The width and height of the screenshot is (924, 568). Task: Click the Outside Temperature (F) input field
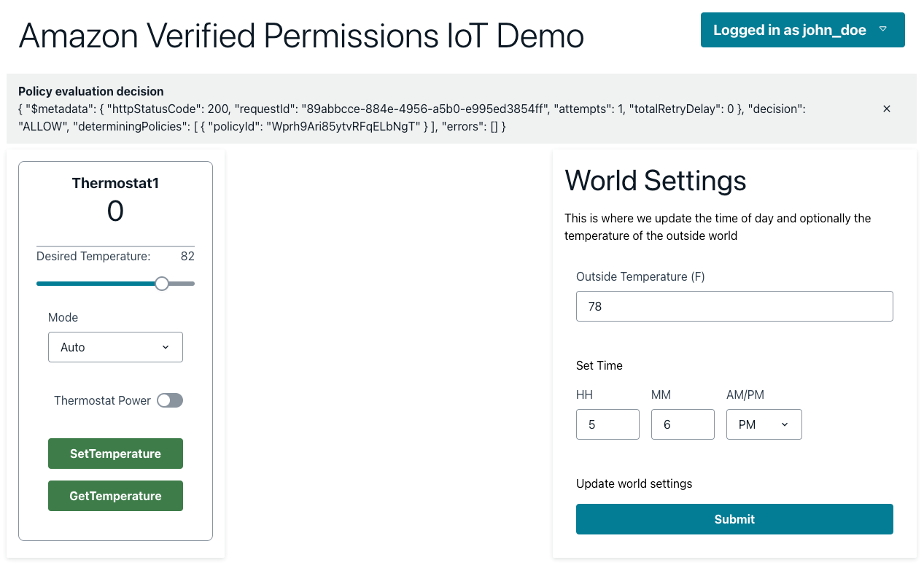[734, 306]
